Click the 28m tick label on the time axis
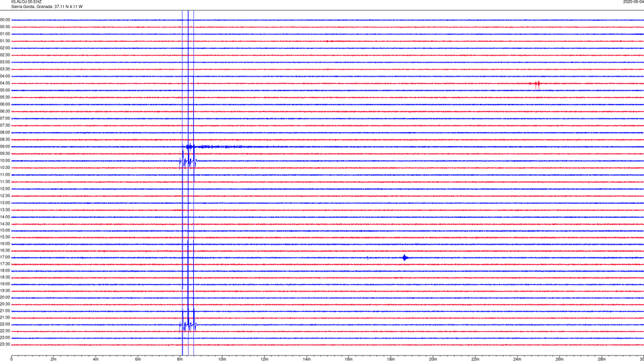 602,359
